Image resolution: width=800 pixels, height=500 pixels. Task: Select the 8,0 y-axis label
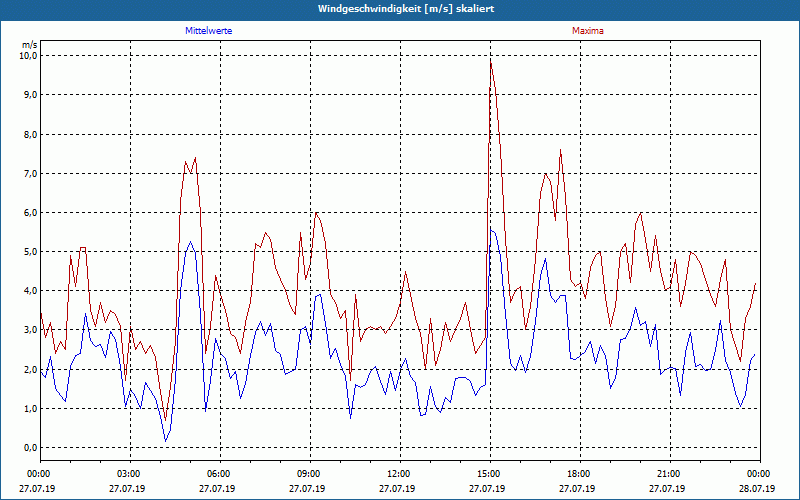(29, 134)
